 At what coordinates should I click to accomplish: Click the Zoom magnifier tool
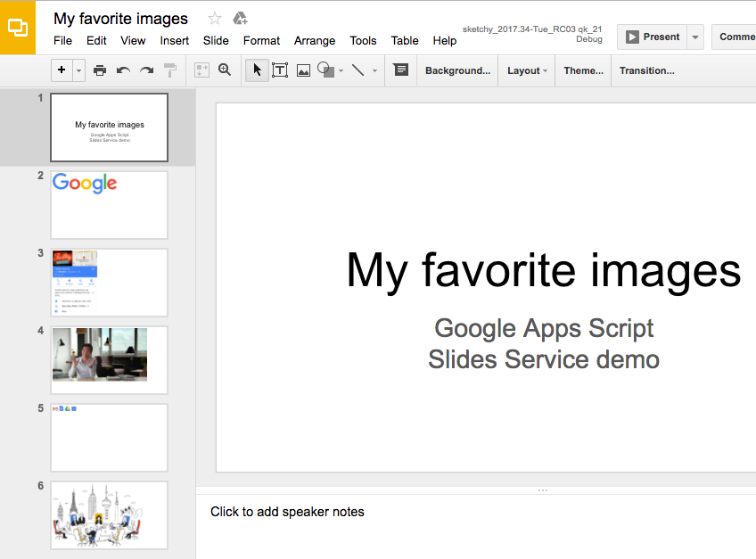pos(225,70)
